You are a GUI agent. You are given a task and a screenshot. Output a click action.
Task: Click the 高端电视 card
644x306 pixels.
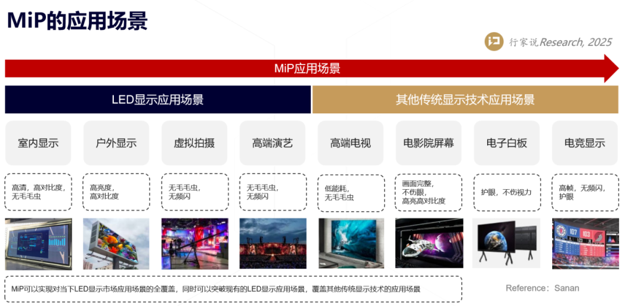click(351, 143)
